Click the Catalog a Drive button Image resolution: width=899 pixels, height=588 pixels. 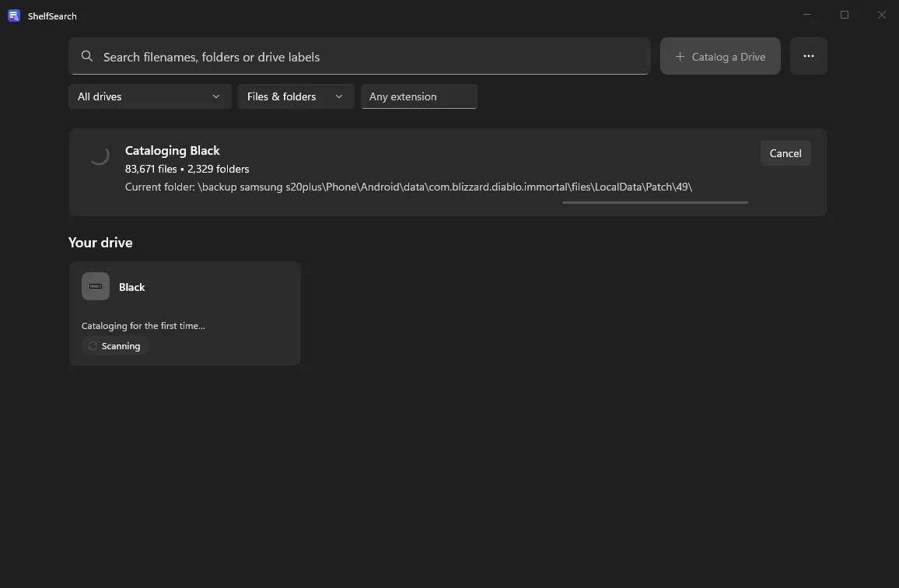pos(720,56)
